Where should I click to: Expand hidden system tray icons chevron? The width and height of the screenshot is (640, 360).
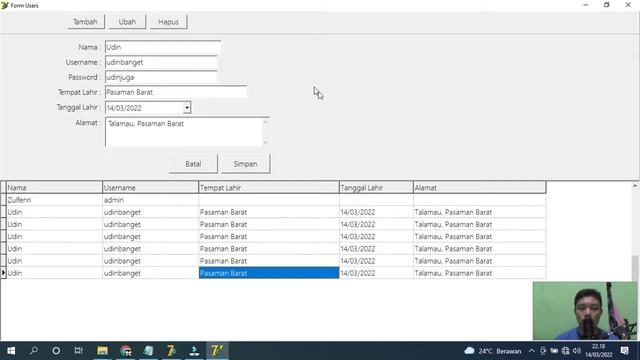click(x=531, y=351)
